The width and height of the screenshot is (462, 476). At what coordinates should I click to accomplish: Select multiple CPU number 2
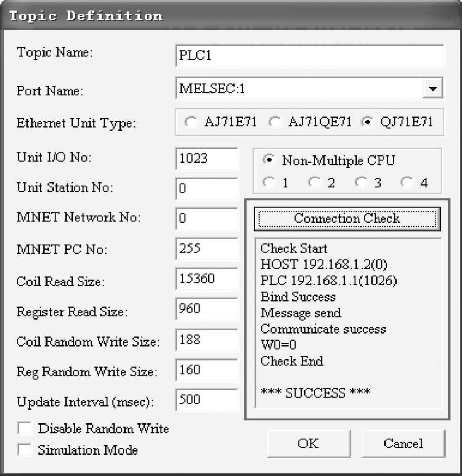[x=314, y=183]
